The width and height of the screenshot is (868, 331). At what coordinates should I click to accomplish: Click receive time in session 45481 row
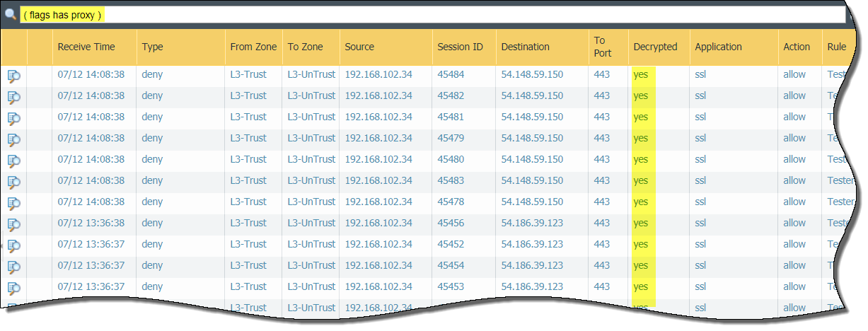coord(91,117)
